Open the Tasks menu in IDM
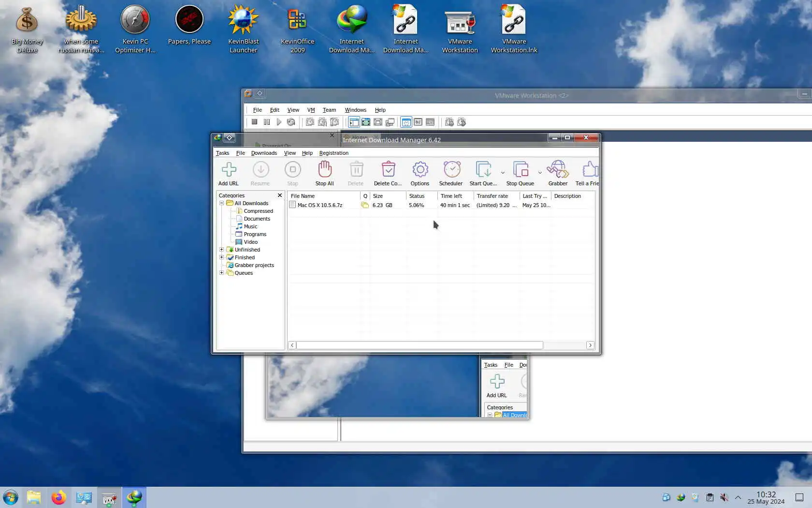Screen dimensions: 812x508 click(222, 153)
